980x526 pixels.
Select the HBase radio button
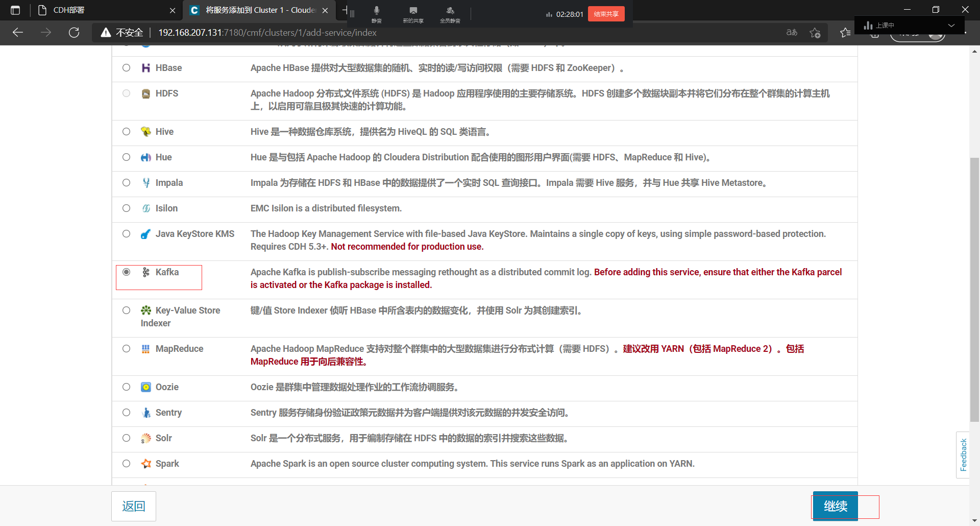[x=127, y=68]
